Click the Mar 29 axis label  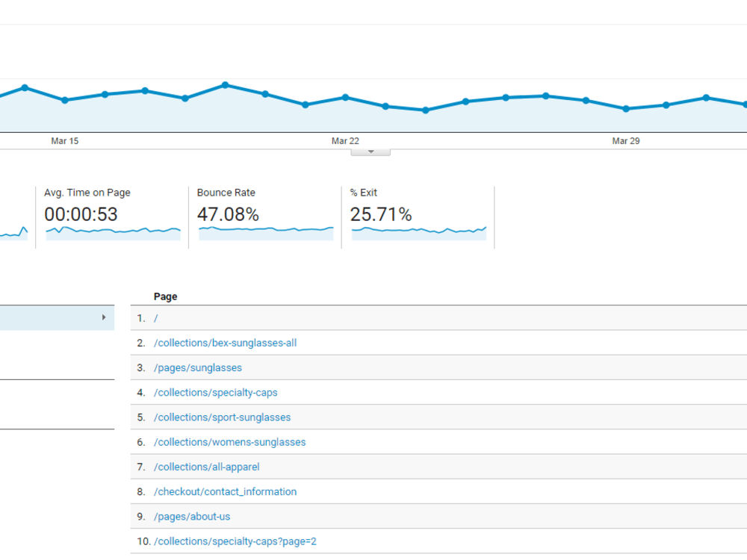626,141
